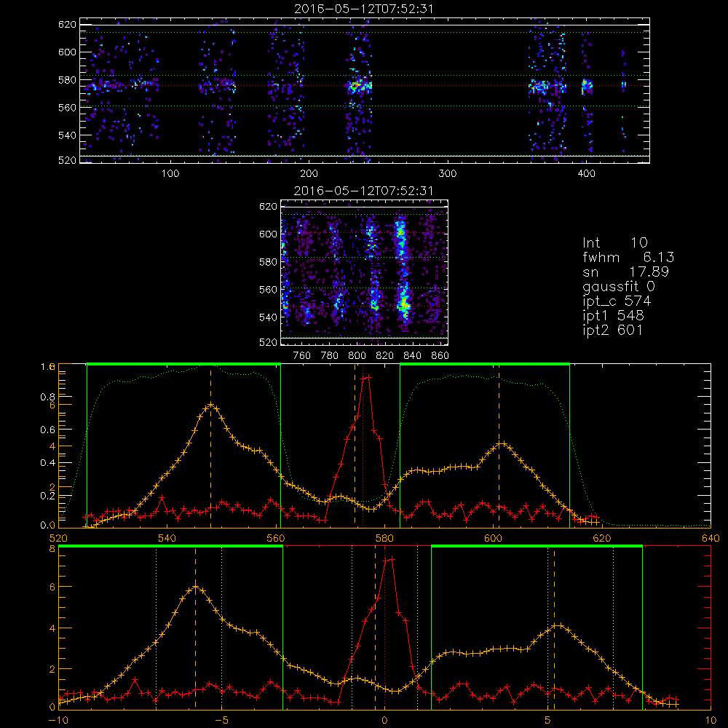Click y-axis label 580 on top spectrogram
The width and height of the screenshot is (728, 728).
pos(67,80)
